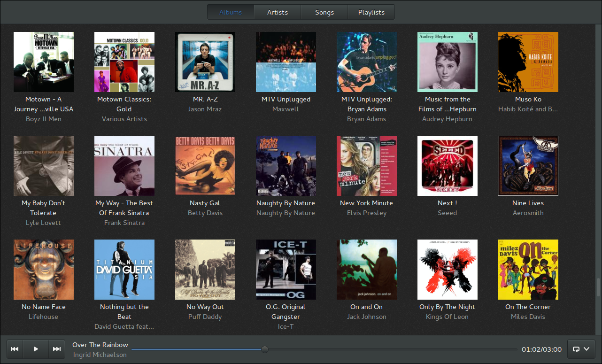Open Maxwell's MTV Unplugged album cover
Screen dimensions: 602x364
[286, 62]
